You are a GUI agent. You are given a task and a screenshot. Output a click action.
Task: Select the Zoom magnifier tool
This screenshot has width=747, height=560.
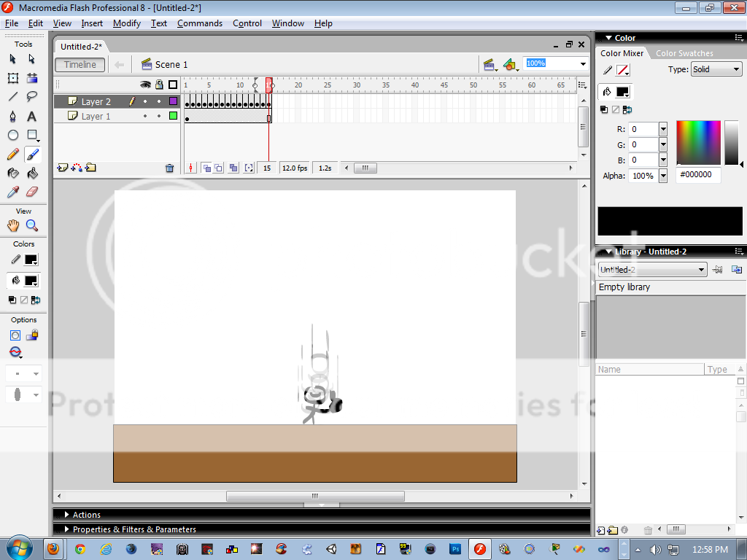[x=32, y=226]
